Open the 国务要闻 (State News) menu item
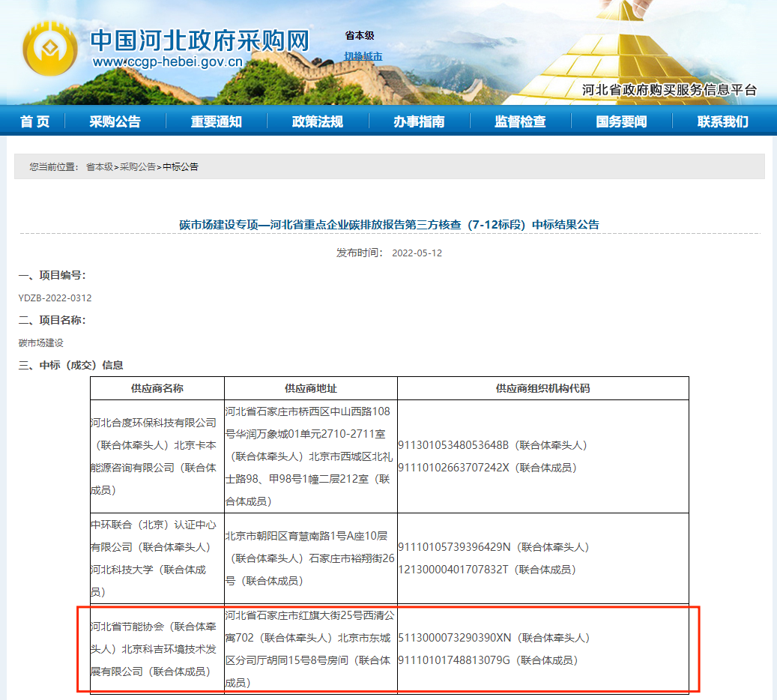This screenshot has height=700, width=777. (x=622, y=120)
